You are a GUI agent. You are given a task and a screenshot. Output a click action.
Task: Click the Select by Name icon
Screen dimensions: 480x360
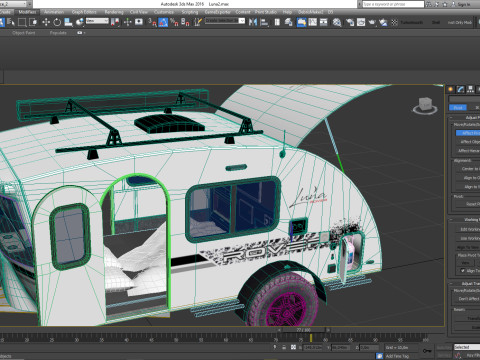pyautogui.click(x=11, y=22)
